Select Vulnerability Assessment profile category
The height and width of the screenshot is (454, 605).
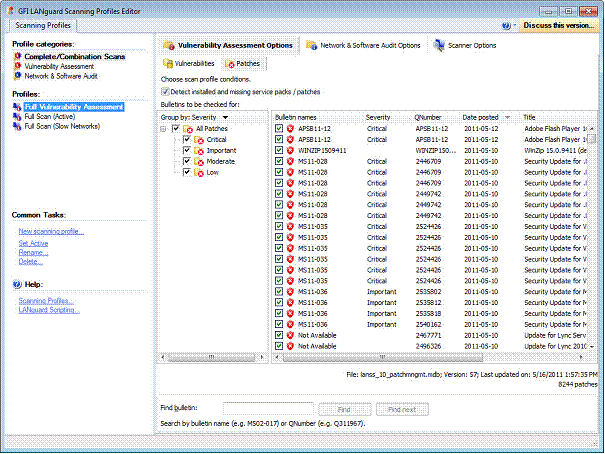pyautogui.click(x=59, y=66)
